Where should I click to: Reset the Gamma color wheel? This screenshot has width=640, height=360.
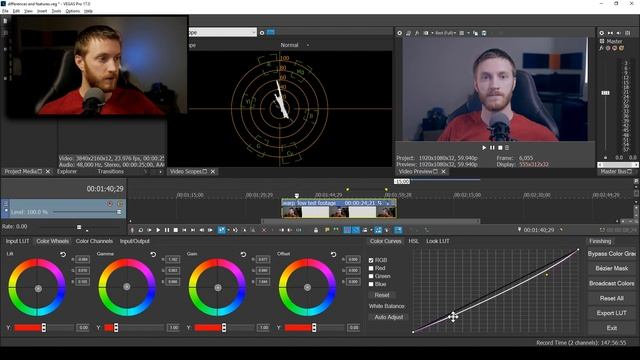(153, 254)
